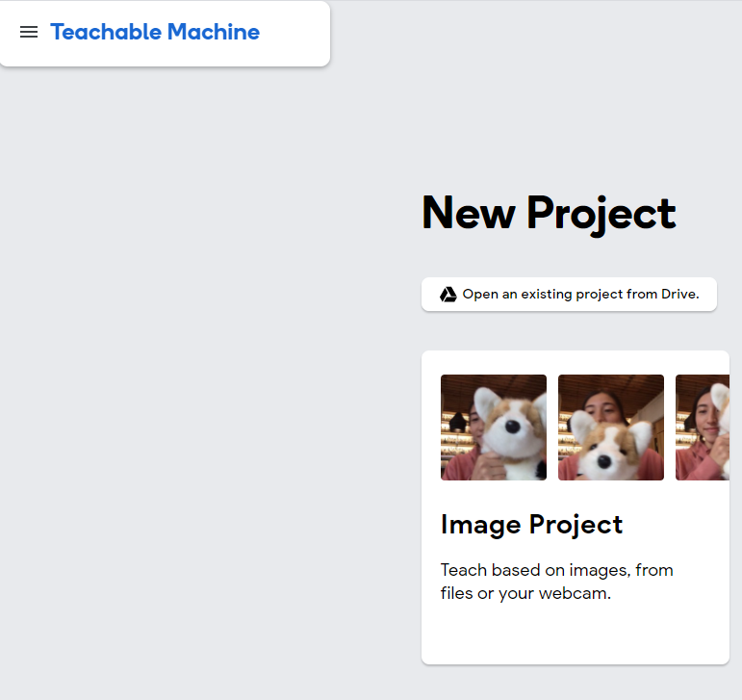This screenshot has width=742, height=700.
Task: Select the first corgi plush thumbnail
Action: point(494,428)
